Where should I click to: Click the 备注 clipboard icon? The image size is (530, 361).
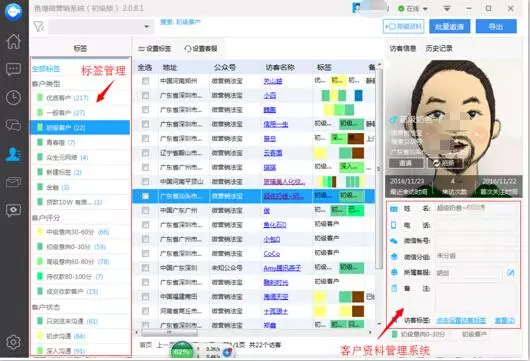pyautogui.click(x=394, y=288)
